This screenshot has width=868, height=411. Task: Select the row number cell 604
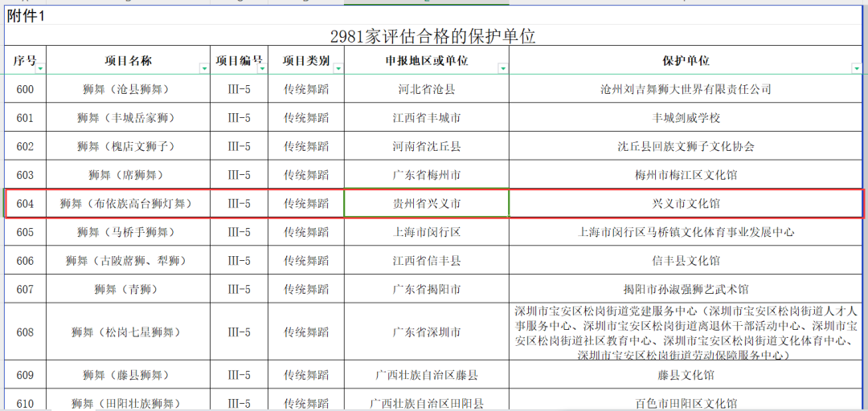click(x=25, y=204)
